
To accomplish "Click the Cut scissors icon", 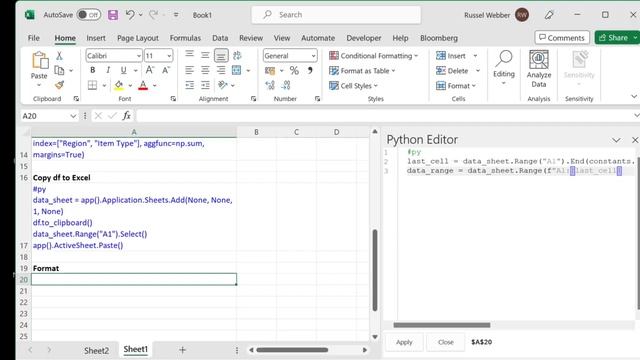I will (x=59, y=56).
